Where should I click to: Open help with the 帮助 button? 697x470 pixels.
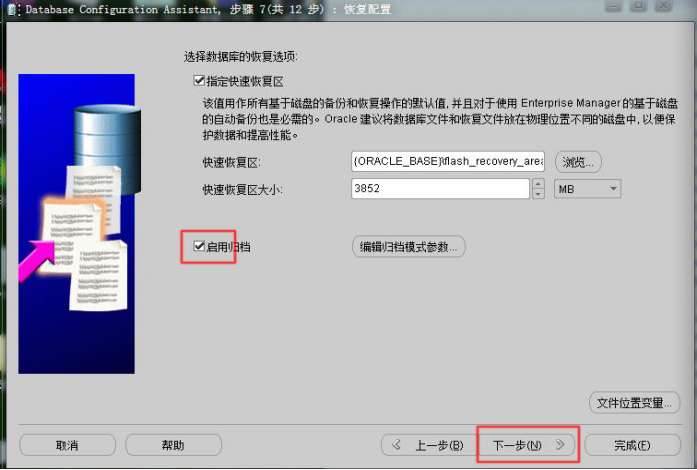pos(173,445)
